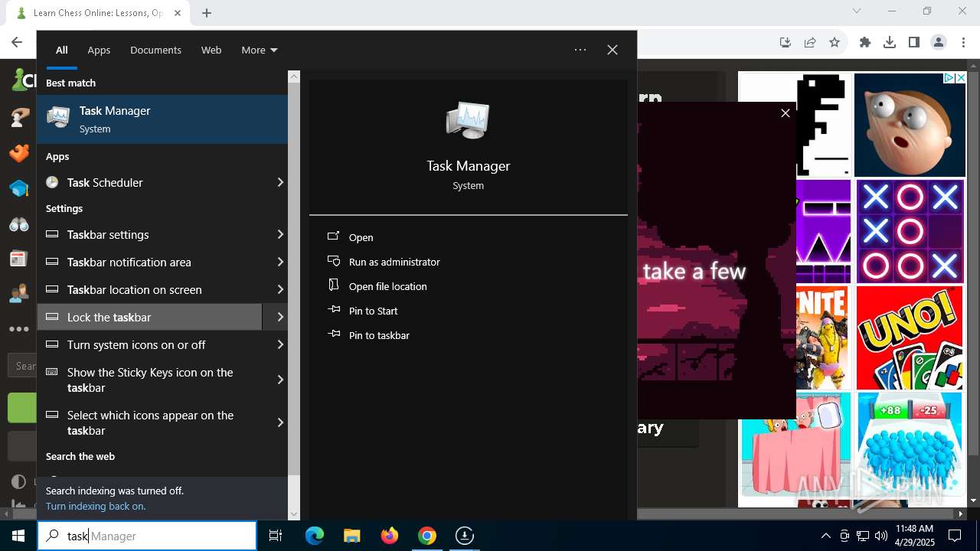The width and height of the screenshot is (980, 551).
Task: Open the UNO game thumbnail ad
Action: (910, 337)
